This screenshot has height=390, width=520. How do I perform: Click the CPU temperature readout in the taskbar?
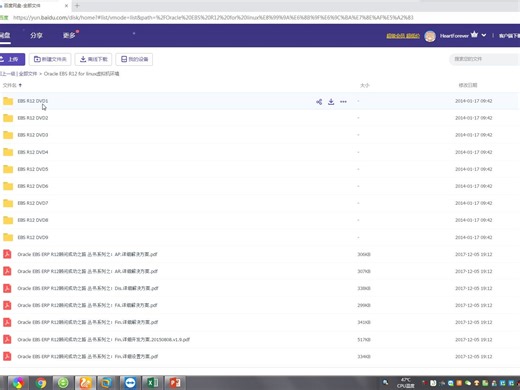click(405, 383)
